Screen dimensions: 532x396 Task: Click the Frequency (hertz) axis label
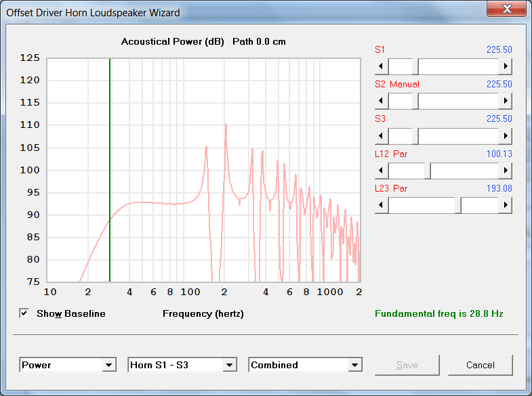pos(203,313)
